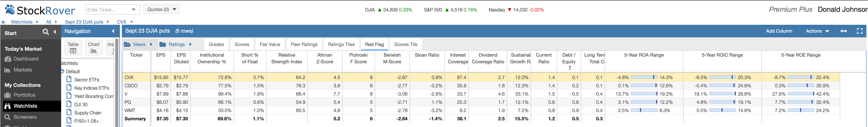
Task: Switch to the Grades tab
Action: 216,44
